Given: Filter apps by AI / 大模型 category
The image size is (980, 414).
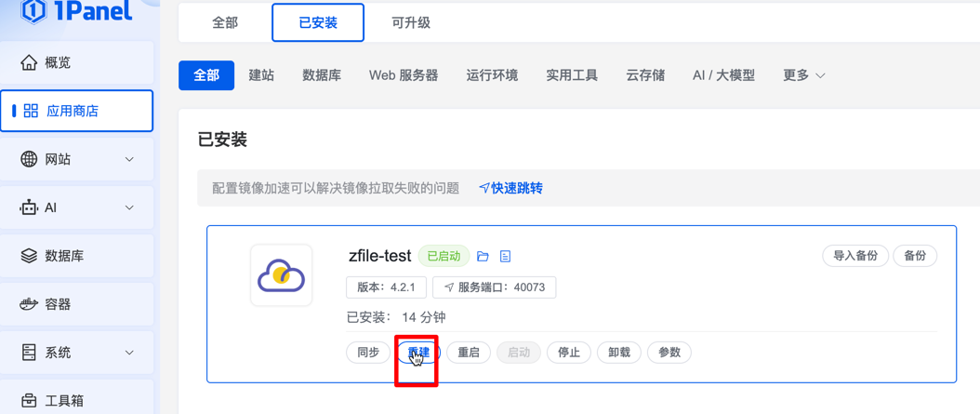Looking at the screenshot, I should coord(723,75).
